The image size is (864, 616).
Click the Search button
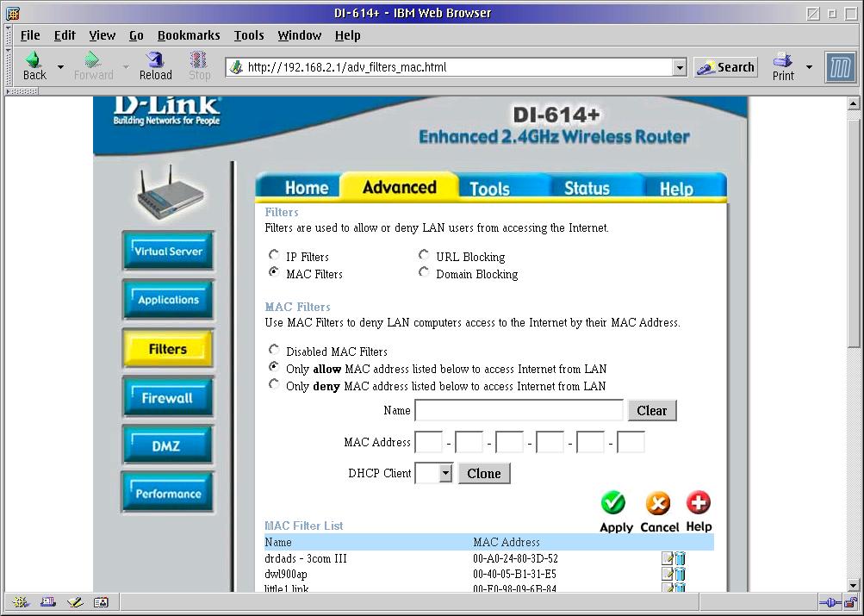[x=725, y=67]
